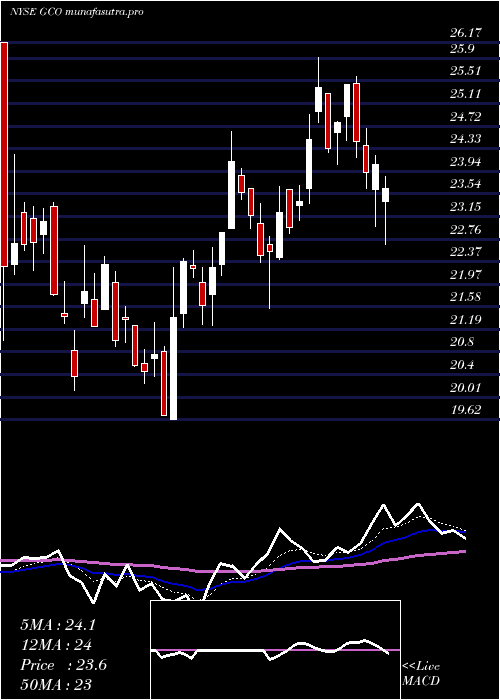Select the 23.94 price axis label
The image size is (500, 700).
tap(466, 162)
